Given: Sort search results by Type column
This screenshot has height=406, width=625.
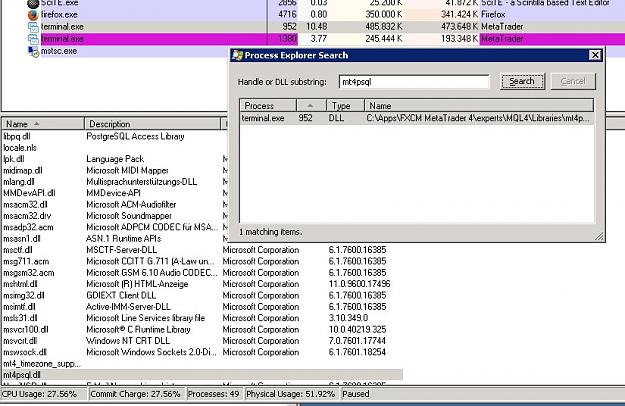Looking at the screenshot, I should 345,106.
